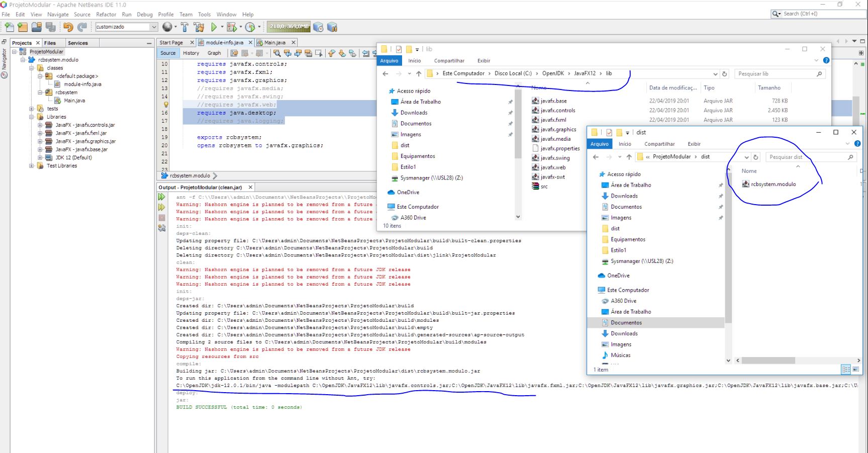Click the Run Project green arrow
This screenshot has width=868, height=453.
214,27
